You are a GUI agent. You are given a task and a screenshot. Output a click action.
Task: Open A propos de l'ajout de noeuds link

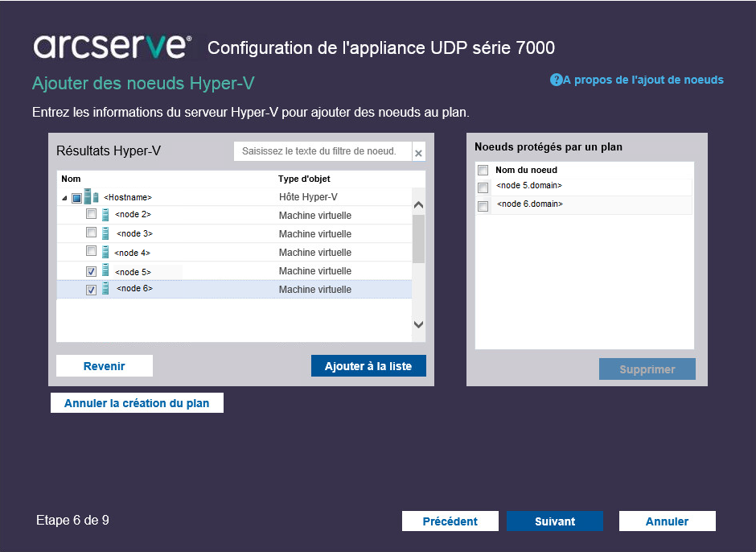[643, 80]
